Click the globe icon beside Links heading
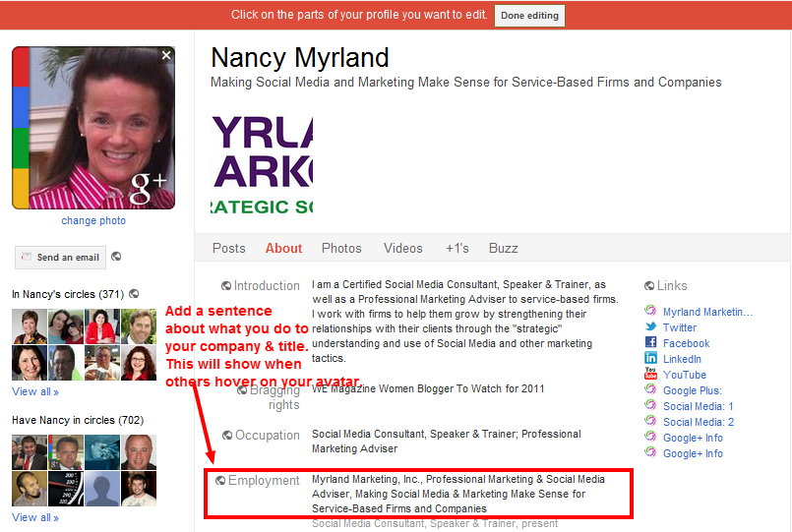This screenshot has width=792, height=532. click(x=649, y=286)
